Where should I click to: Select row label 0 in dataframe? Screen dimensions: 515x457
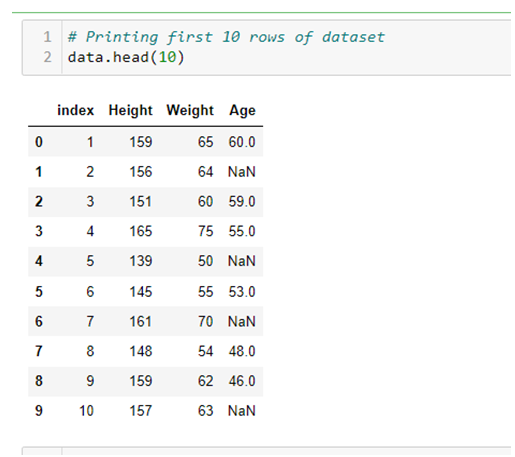coord(39,142)
